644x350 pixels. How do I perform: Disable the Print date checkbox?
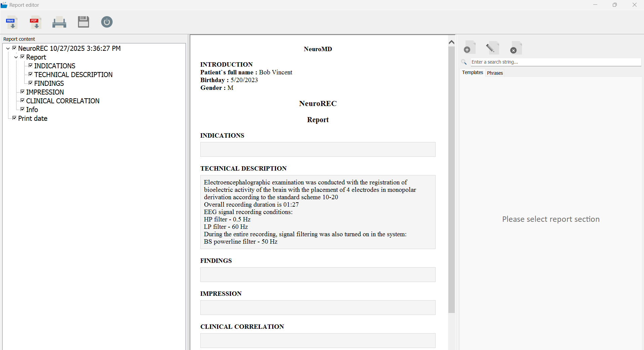pyautogui.click(x=14, y=118)
